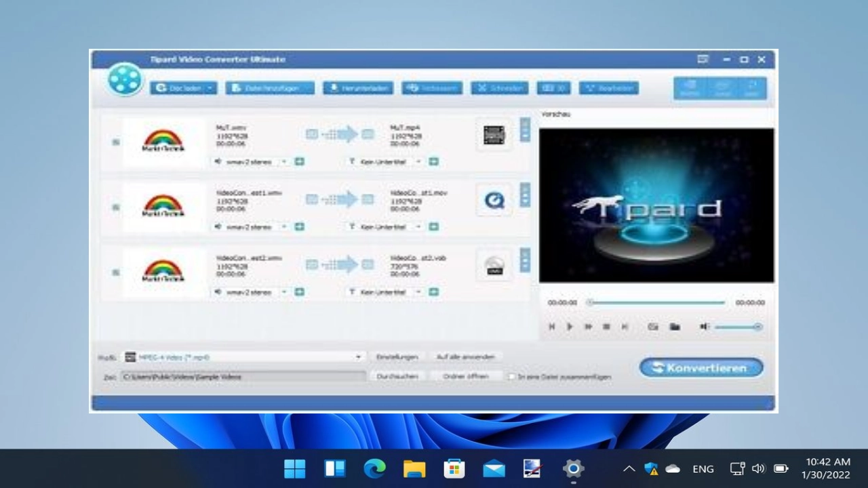Open the MP4 output format icon for MuT.mp4
This screenshot has width=868, height=488.
click(x=494, y=135)
